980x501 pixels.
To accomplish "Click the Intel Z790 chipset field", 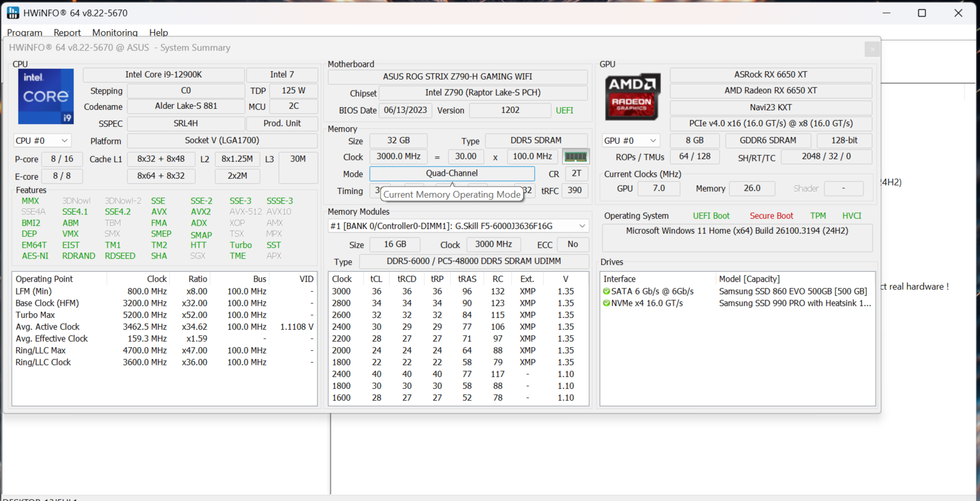I will pos(483,93).
